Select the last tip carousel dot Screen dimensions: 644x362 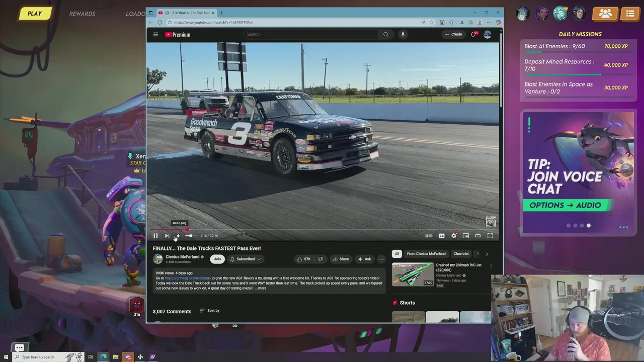[589, 226]
